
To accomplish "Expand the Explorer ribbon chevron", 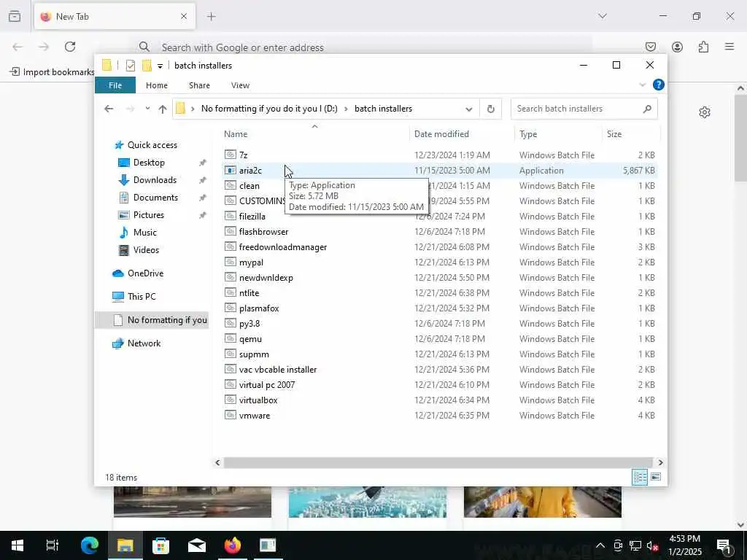I will point(642,85).
